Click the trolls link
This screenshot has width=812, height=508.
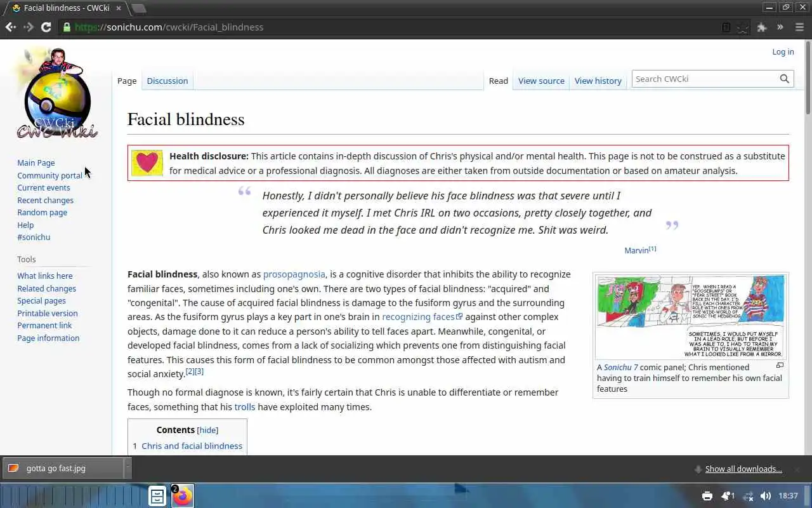coord(245,407)
